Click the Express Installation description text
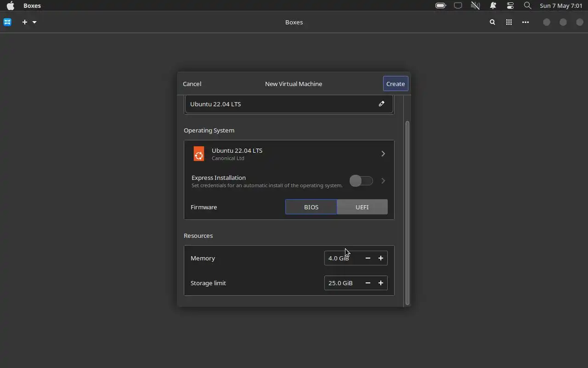This screenshot has width=588, height=368. pyautogui.click(x=267, y=185)
